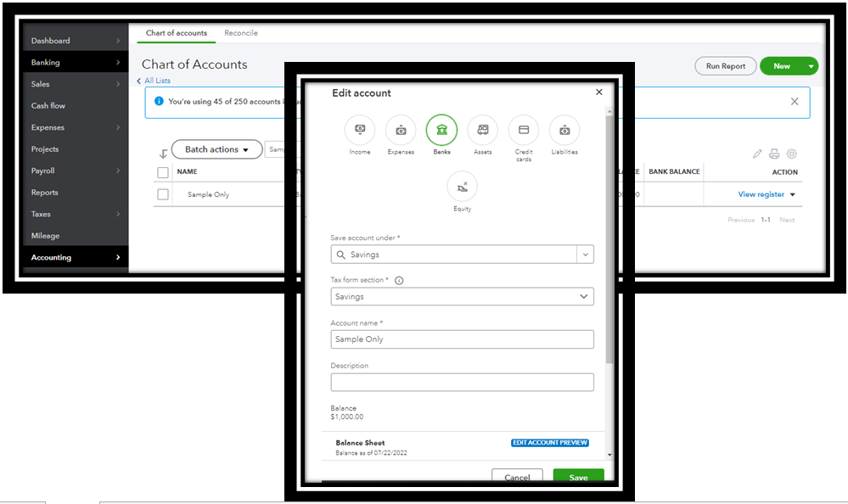The height and width of the screenshot is (504, 848).
Task: Pick the Assets account type icon
Action: pyautogui.click(x=482, y=130)
